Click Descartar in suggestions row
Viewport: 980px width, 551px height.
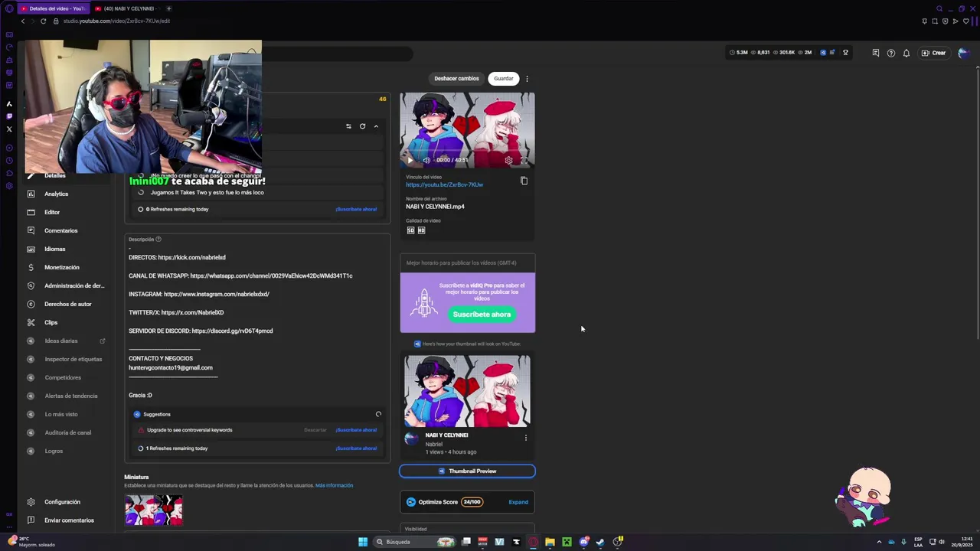(x=315, y=430)
